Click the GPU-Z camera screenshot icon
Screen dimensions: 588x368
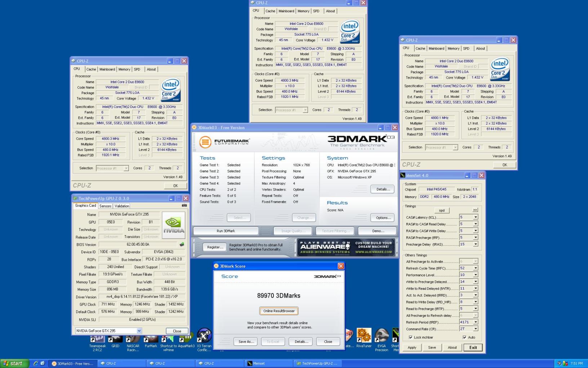(184, 205)
